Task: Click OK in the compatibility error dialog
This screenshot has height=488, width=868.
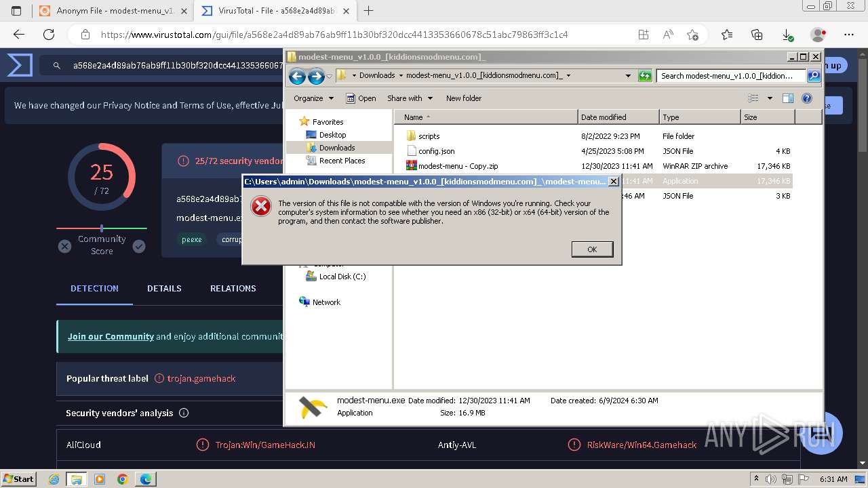Action: pyautogui.click(x=592, y=249)
